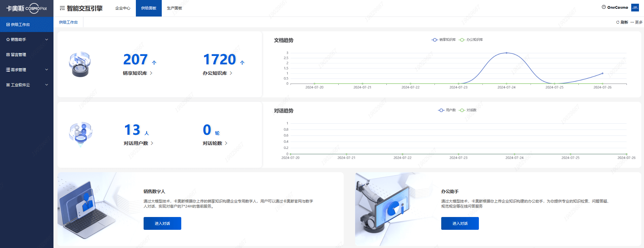This screenshot has height=248, width=644.
Task: Click the 刷新 refresh button
Action: click(622, 22)
